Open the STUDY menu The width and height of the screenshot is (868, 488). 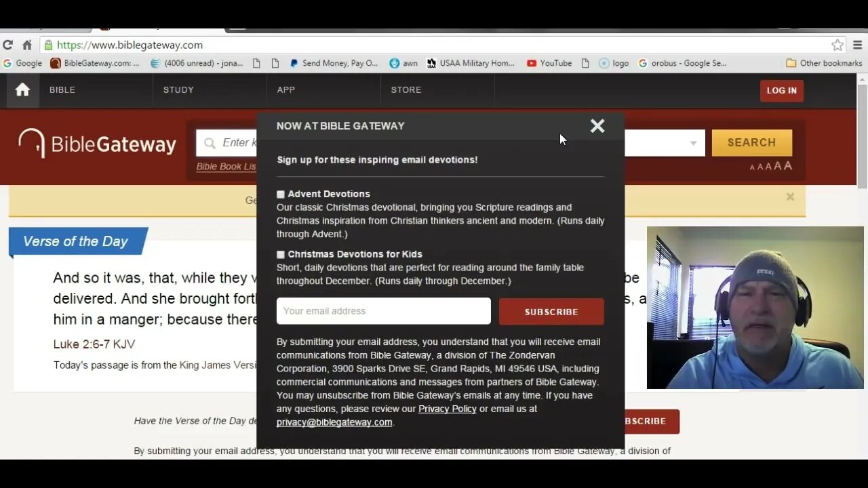178,90
